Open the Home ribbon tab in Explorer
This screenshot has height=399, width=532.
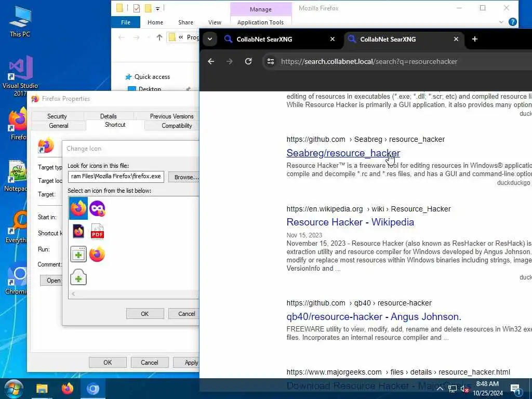(155, 22)
